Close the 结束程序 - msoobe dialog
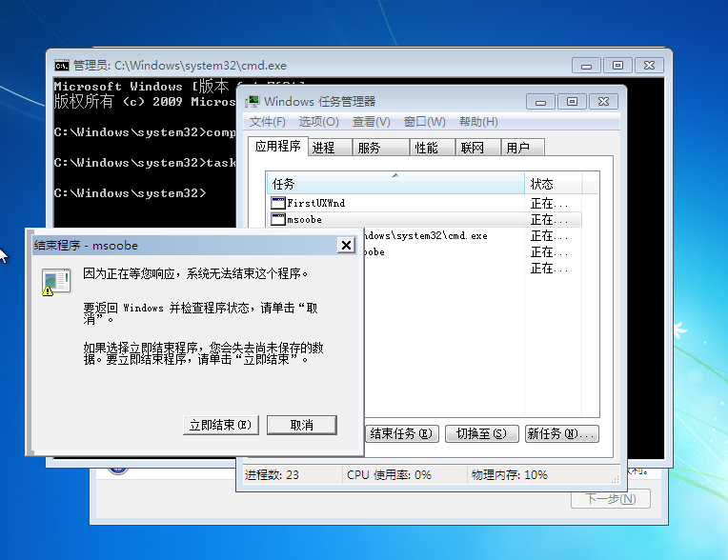728x560 pixels. point(346,245)
